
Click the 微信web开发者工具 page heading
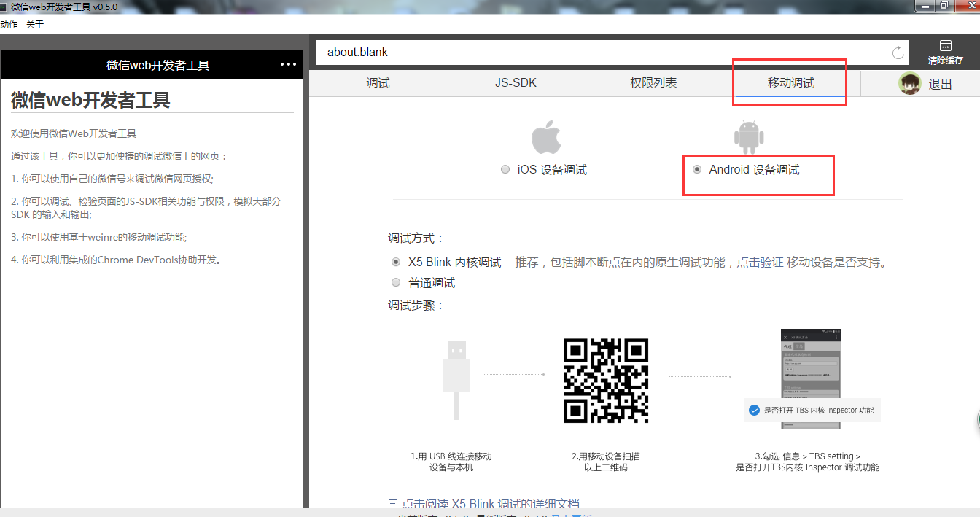(90, 100)
